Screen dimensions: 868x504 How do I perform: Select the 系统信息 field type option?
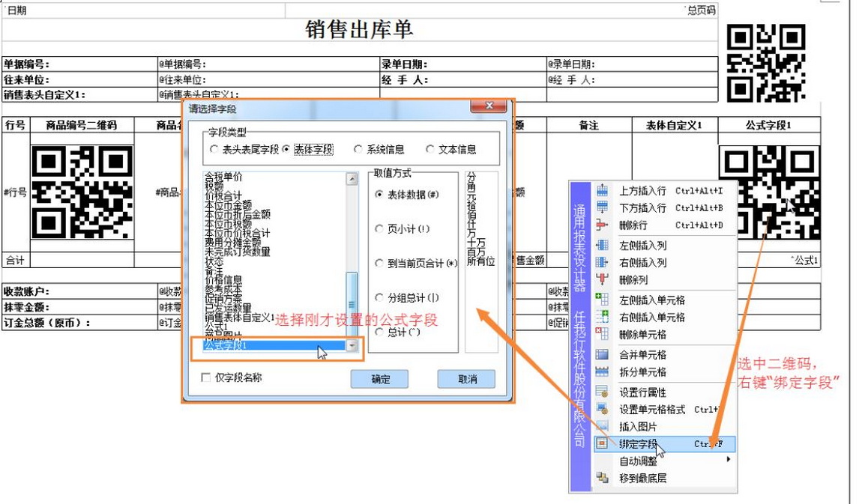(x=358, y=150)
